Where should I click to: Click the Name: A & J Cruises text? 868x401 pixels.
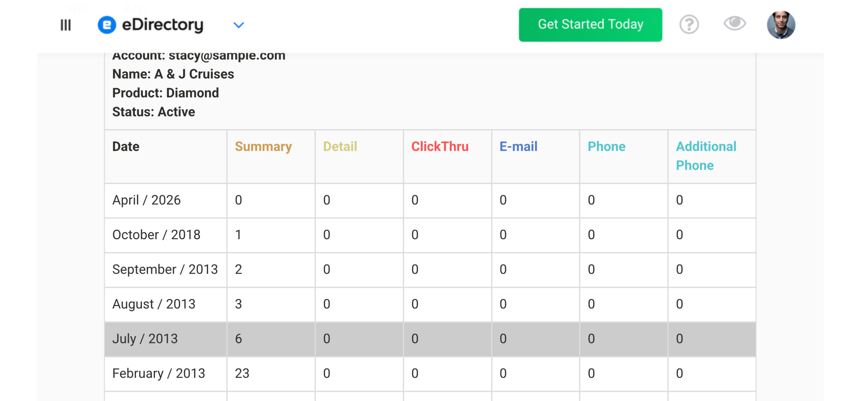coord(173,74)
